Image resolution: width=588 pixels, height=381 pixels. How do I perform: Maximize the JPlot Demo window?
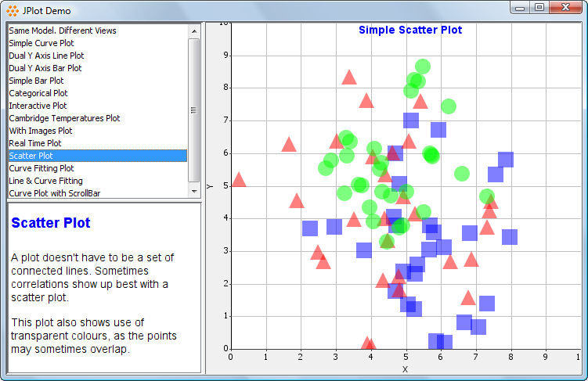[x=539, y=8]
